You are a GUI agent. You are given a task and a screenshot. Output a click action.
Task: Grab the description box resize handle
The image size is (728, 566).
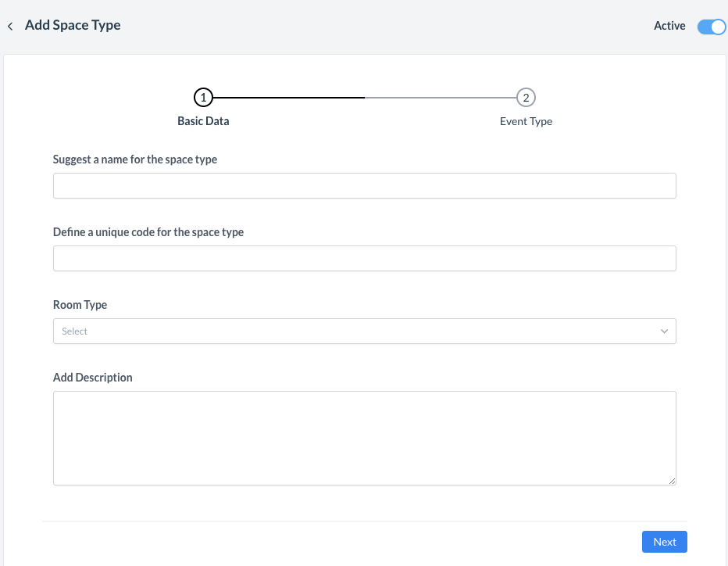pos(672,481)
